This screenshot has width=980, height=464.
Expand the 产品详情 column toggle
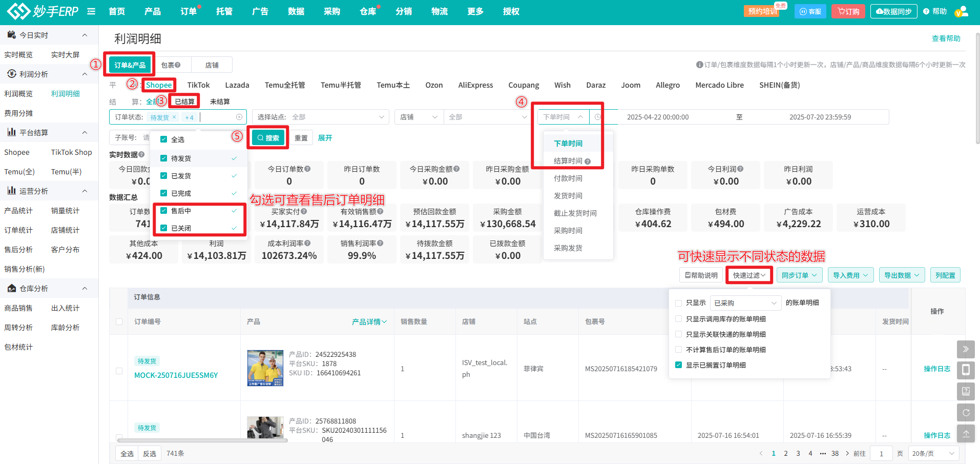pyautogui.click(x=369, y=322)
